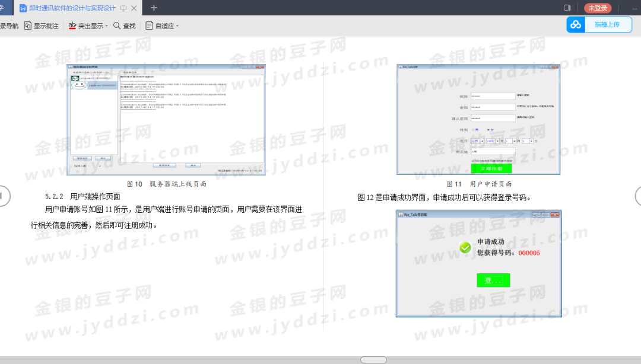
Task: Click the monitor icon on the document tab
Action: click(123, 8)
